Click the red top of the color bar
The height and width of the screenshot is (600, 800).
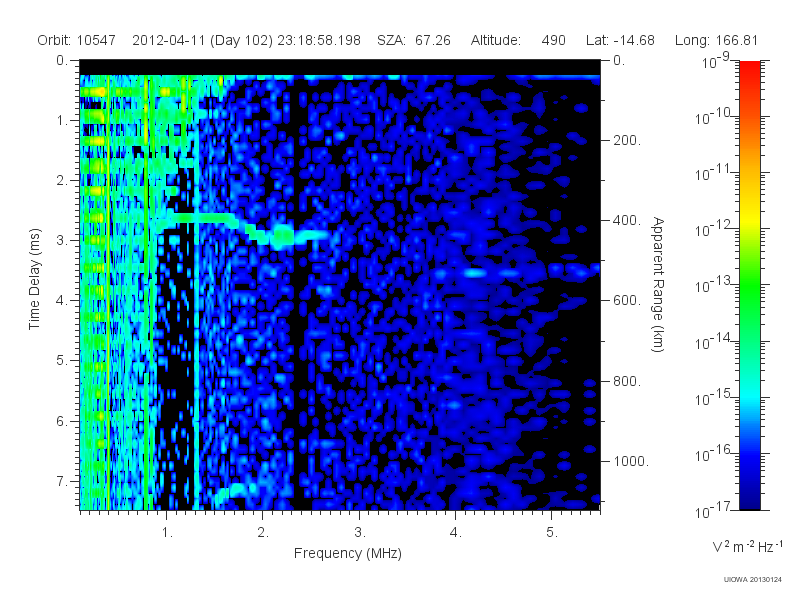(749, 69)
